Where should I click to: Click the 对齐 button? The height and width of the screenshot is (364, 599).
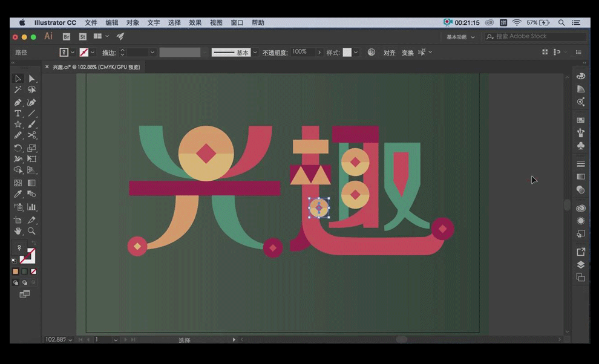[x=389, y=53]
